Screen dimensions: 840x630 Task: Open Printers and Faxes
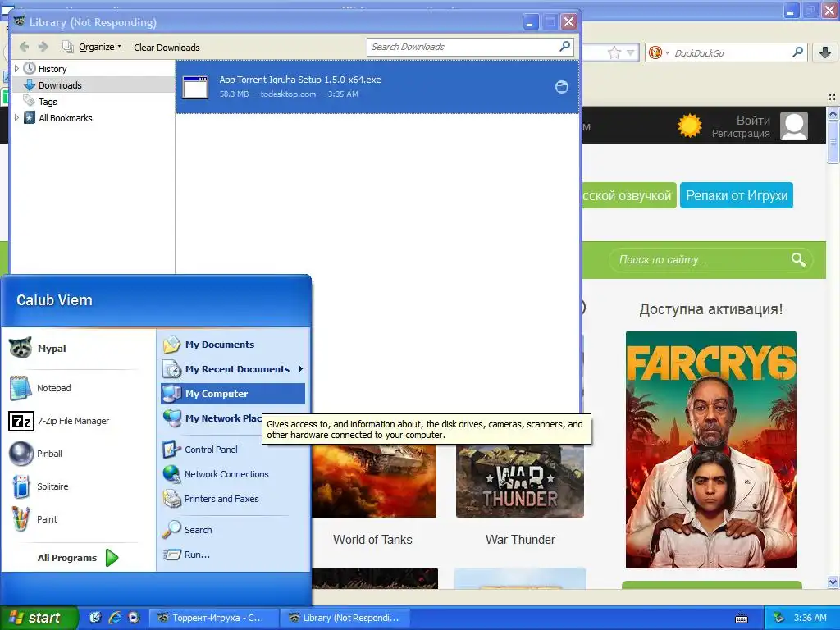[x=232, y=499]
